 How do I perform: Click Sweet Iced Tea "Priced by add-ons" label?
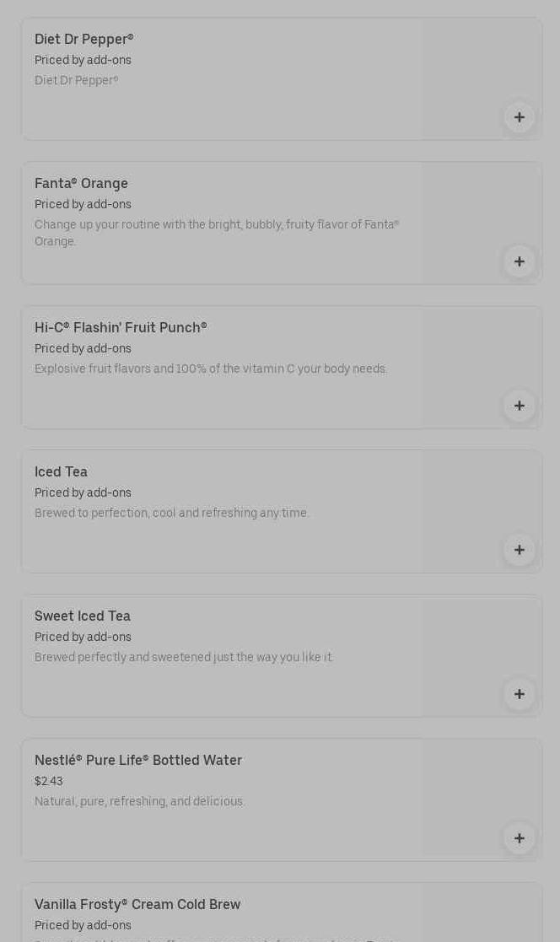point(83,638)
